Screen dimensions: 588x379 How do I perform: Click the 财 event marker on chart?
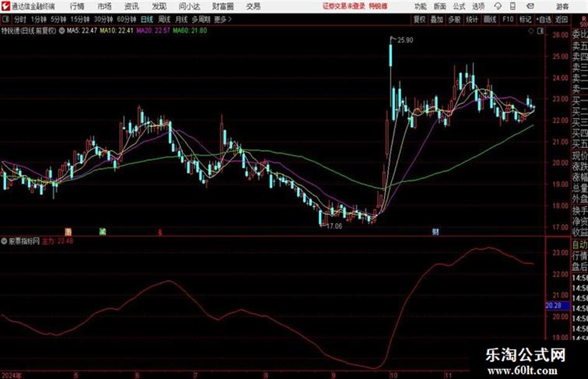tap(436, 232)
